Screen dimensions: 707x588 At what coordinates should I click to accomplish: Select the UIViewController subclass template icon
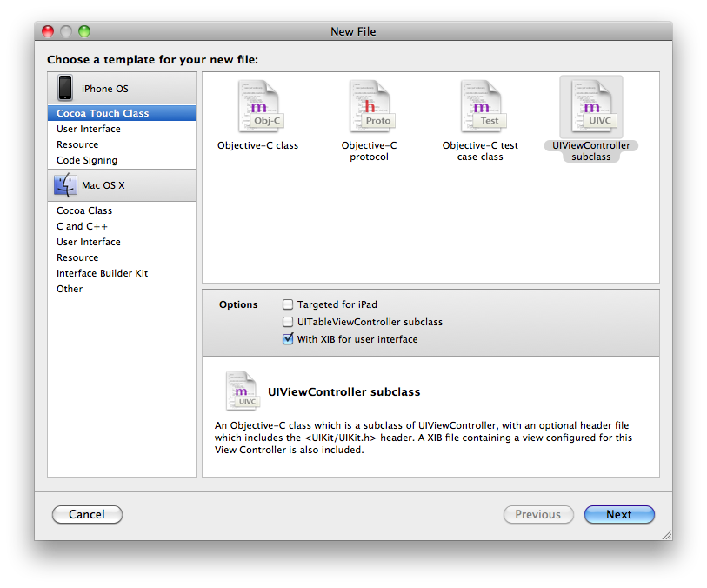591,106
